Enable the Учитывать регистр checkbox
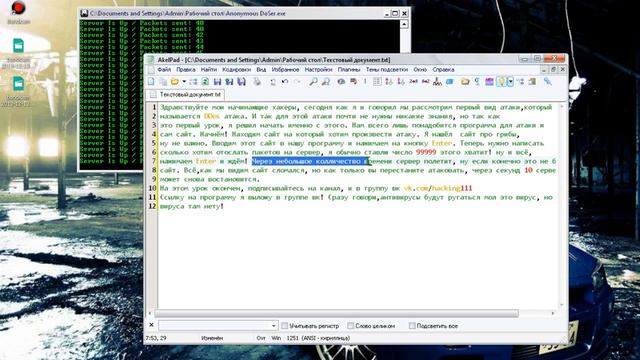The image size is (640, 360). click(284, 326)
